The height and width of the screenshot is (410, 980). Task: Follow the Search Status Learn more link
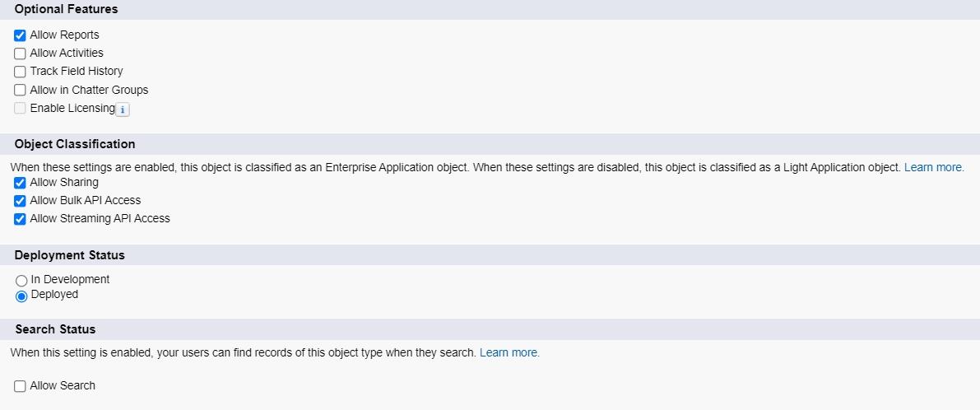[509, 352]
